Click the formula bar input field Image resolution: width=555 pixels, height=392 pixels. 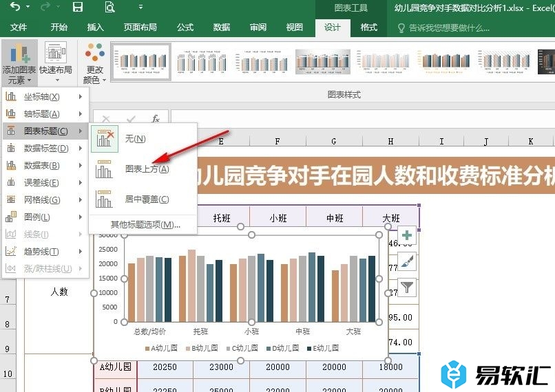363,119
